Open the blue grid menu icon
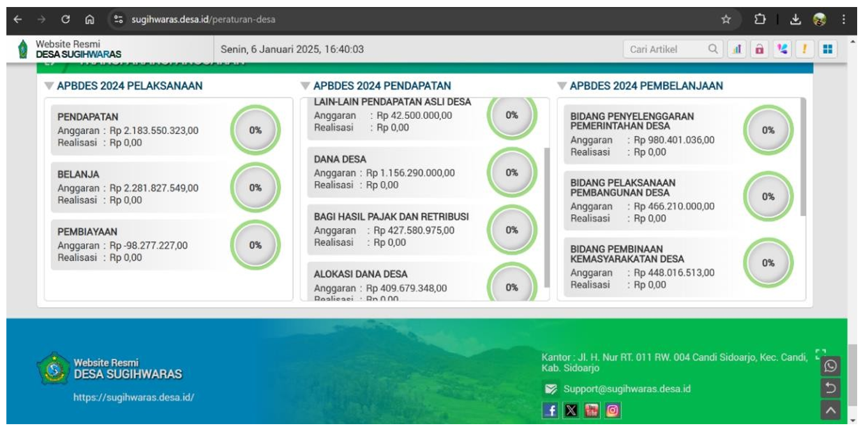 pyautogui.click(x=828, y=48)
